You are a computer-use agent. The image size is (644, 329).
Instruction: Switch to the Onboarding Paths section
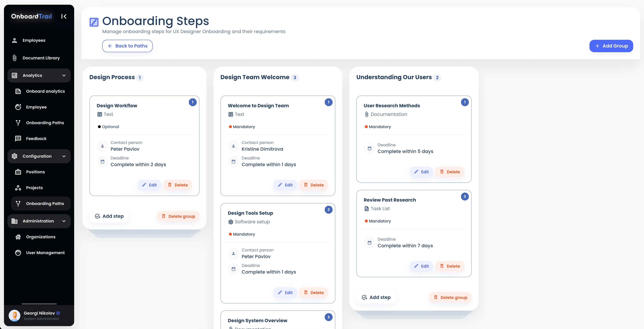point(40,203)
